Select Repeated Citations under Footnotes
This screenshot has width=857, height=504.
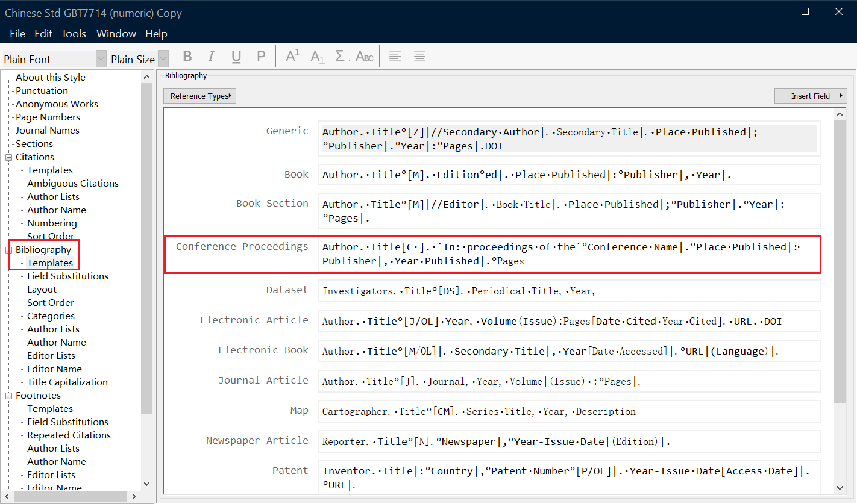69,435
